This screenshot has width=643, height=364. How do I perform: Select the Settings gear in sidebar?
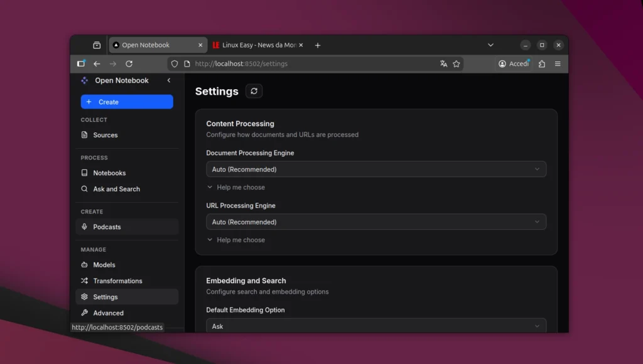(85, 296)
